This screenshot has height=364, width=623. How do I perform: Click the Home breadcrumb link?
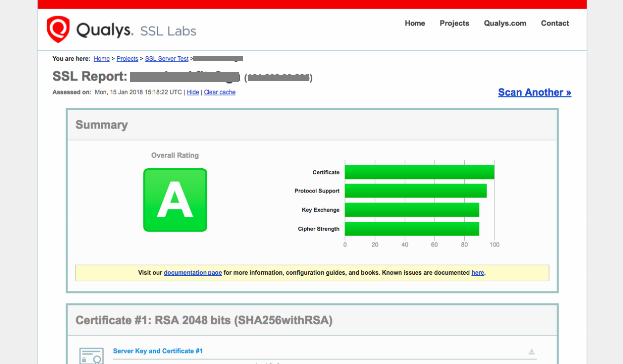[101, 59]
